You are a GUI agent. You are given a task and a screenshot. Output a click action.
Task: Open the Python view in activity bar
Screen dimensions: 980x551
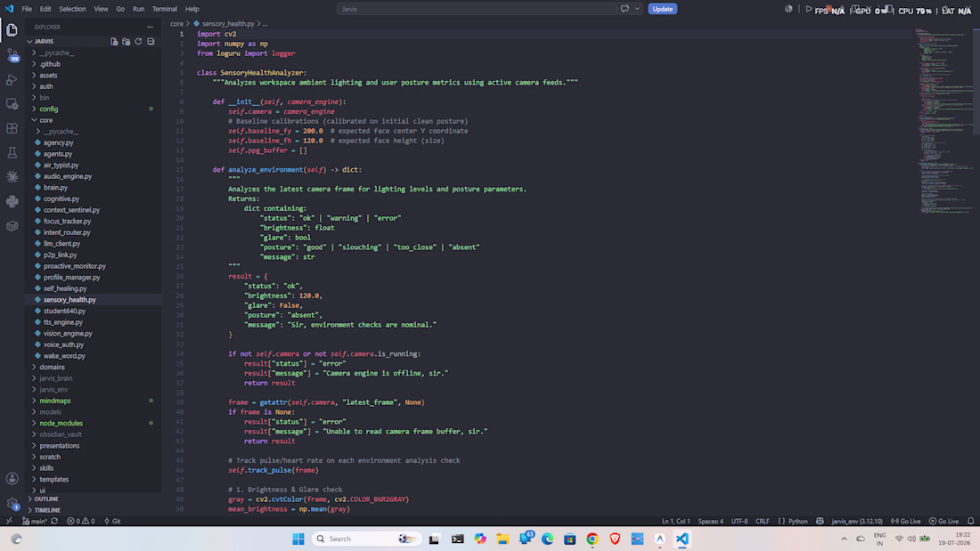[x=12, y=201]
